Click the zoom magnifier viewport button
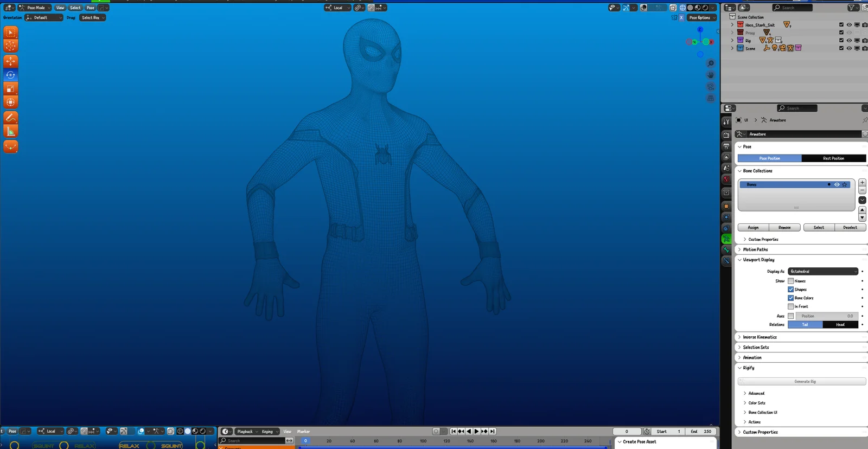This screenshot has width=868, height=449. [711, 63]
